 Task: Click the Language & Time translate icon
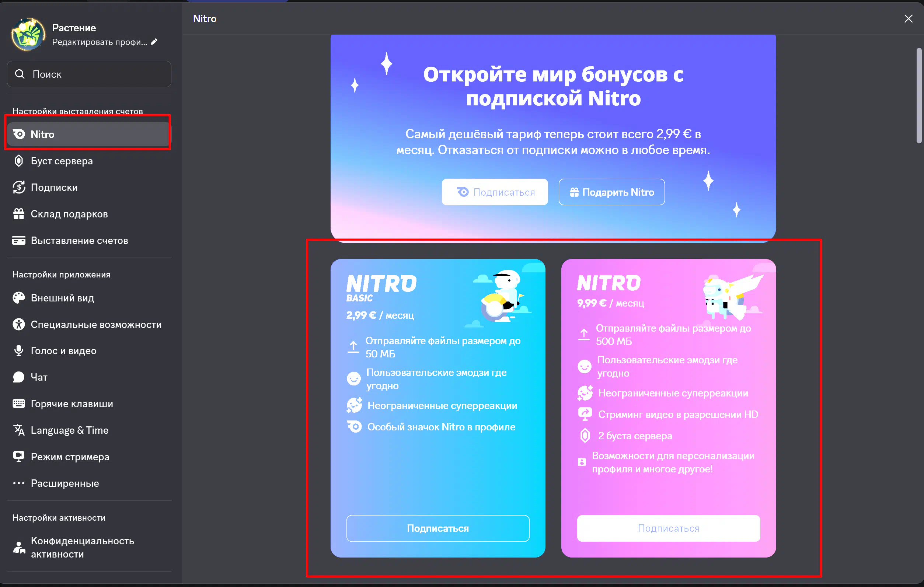tap(18, 430)
